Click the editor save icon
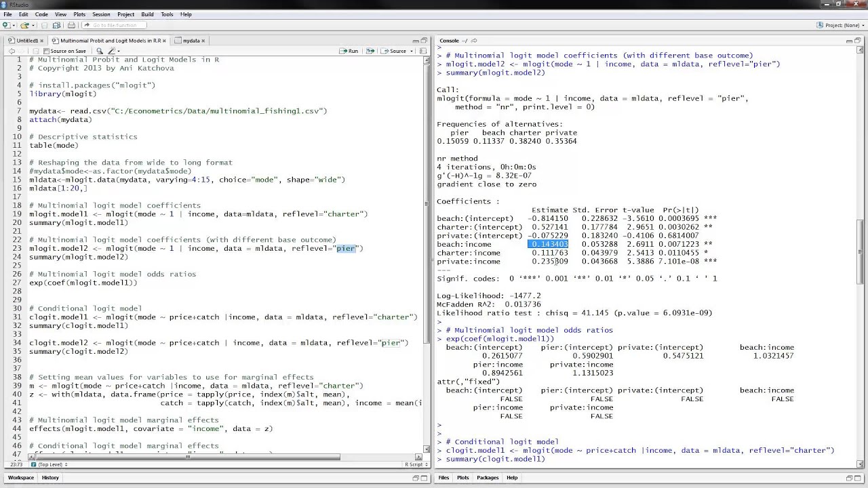868x488 pixels. click(36, 51)
